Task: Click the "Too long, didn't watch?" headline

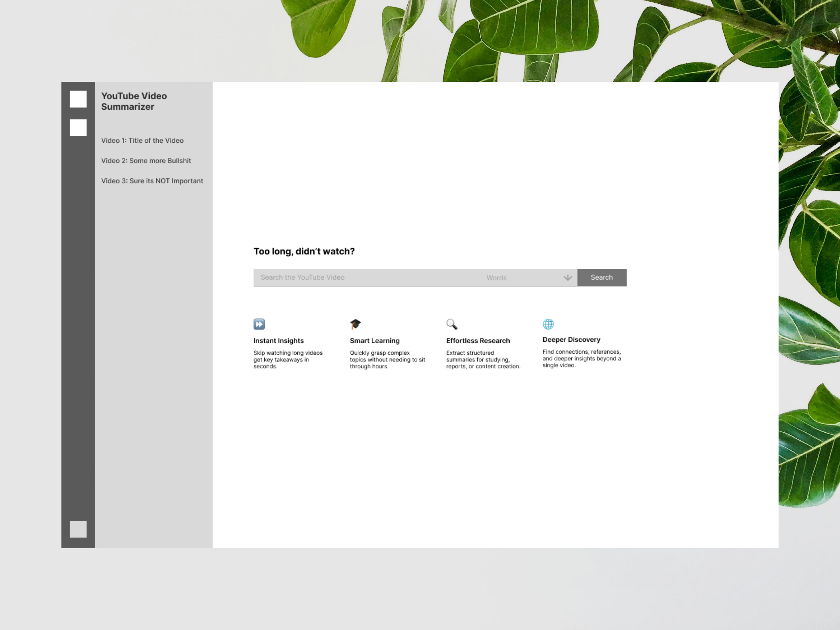Action: click(304, 252)
